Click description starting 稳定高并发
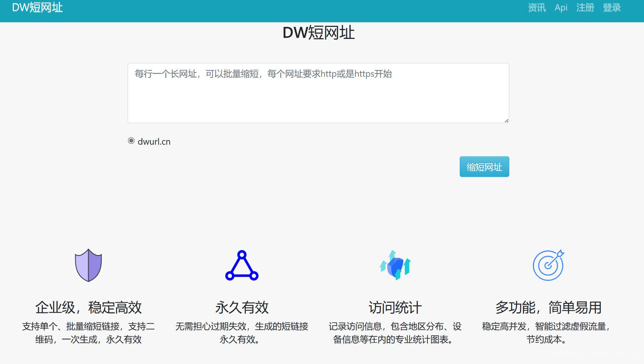 click(546, 333)
